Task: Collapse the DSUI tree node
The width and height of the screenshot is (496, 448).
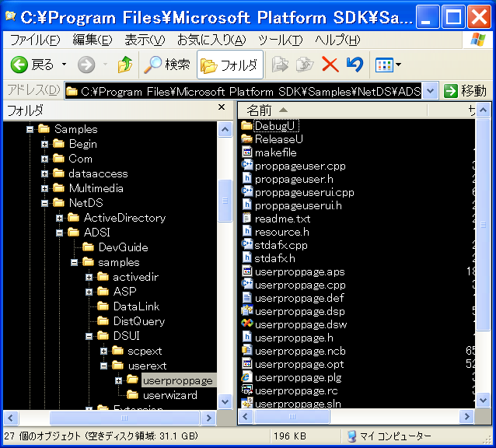Action: tap(89, 336)
